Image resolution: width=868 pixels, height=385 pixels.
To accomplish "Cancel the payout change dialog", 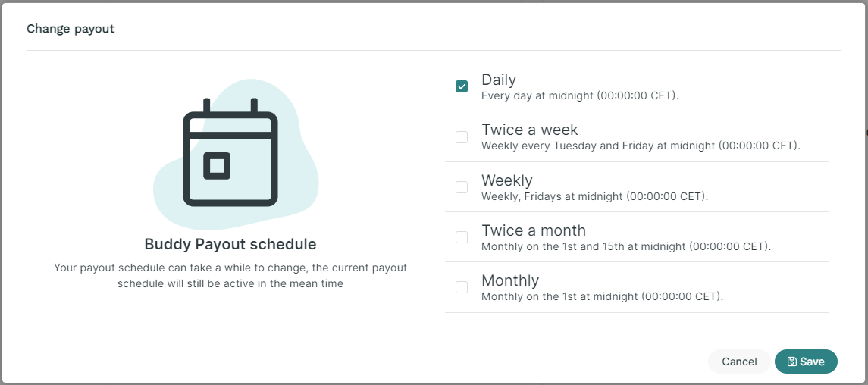I will [739, 362].
